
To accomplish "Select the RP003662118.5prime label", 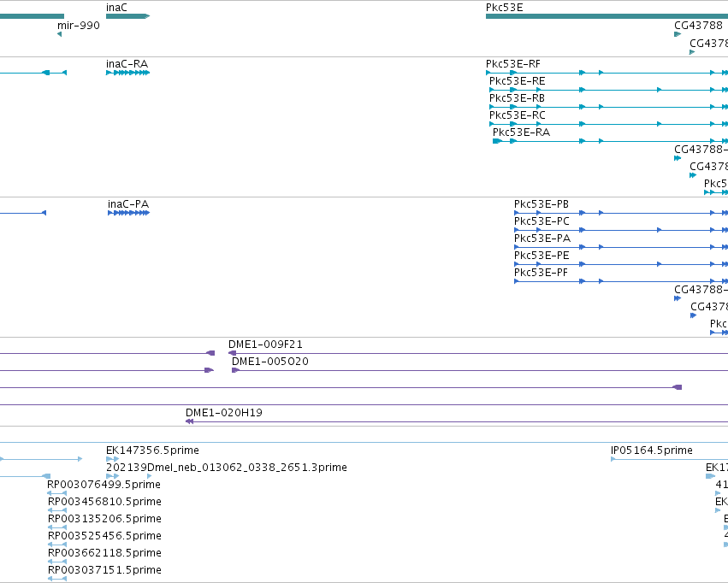I will point(104,553).
